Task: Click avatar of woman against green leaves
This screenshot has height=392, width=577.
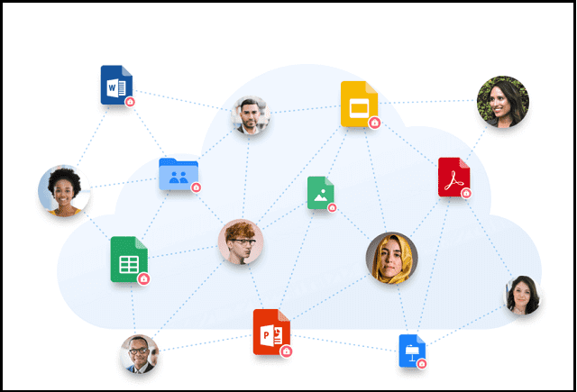Action: tap(503, 102)
